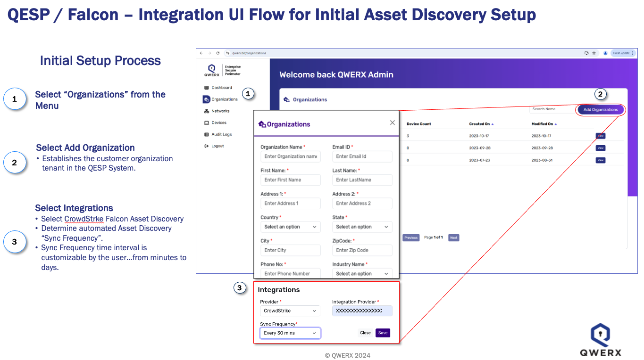Click the Enter LastName field
Image resolution: width=644 pixels, height=360 pixels.
(x=362, y=180)
